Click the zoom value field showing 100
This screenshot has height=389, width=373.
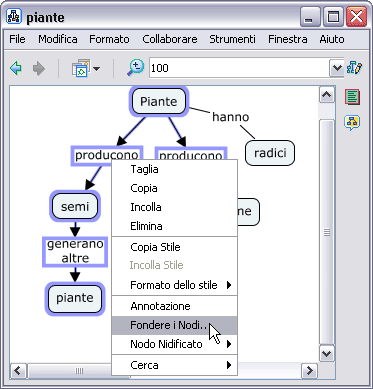[239, 68]
